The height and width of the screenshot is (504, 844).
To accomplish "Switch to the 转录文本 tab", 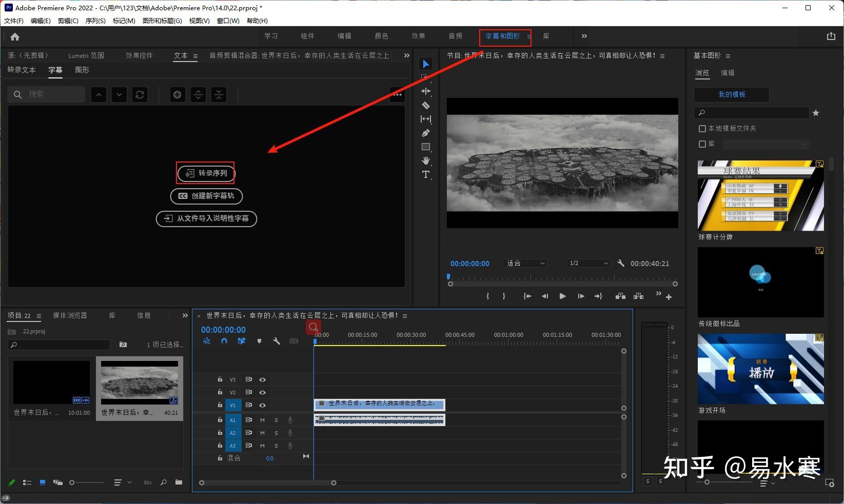I will coord(22,70).
